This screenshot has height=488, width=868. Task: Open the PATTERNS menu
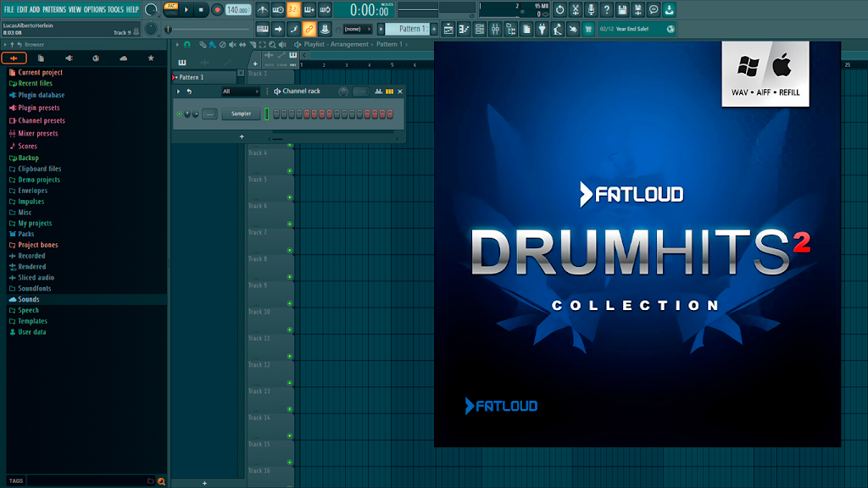click(x=54, y=9)
